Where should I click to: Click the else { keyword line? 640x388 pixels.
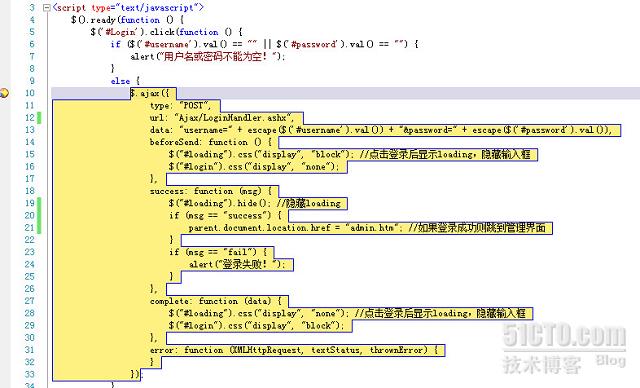(125, 81)
